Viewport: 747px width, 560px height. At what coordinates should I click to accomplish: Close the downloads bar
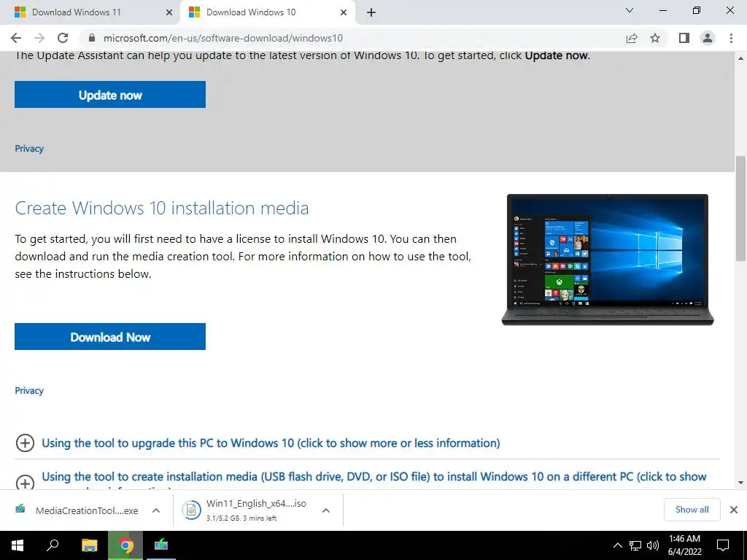click(734, 510)
